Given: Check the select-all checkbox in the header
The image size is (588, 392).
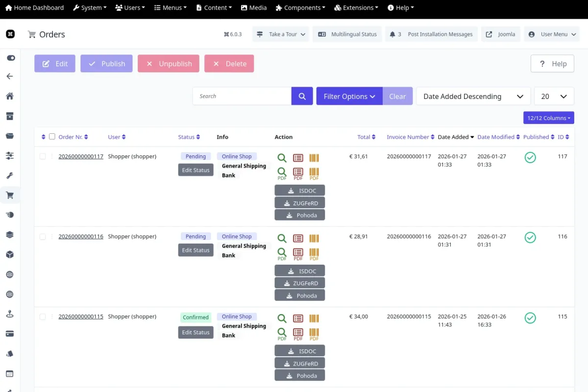Looking at the screenshot, I should [52, 137].
